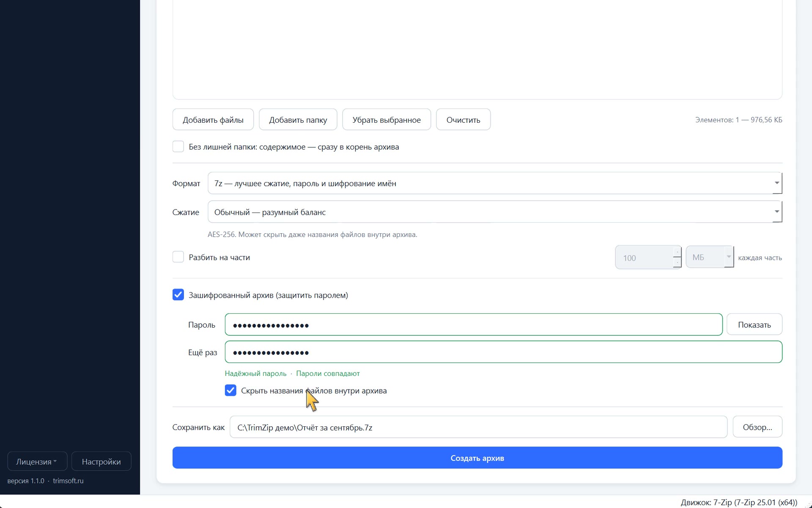
Task: Open the 'МБ' unit dropdown
Action: coord(710,257)
